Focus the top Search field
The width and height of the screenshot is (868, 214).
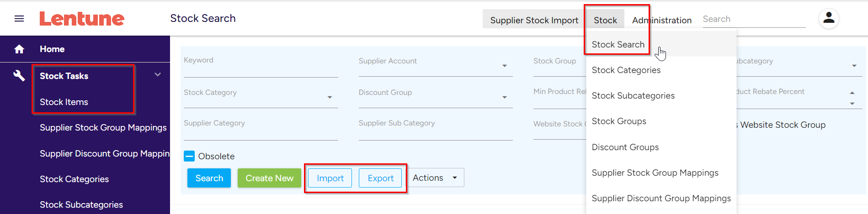click(754, 19)
